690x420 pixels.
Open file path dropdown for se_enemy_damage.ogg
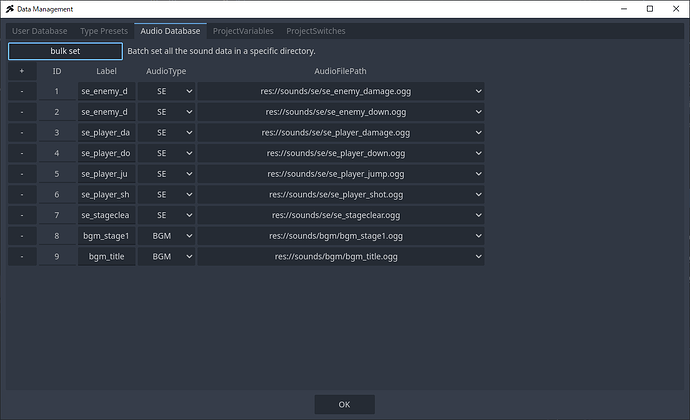tap(340, 91)
